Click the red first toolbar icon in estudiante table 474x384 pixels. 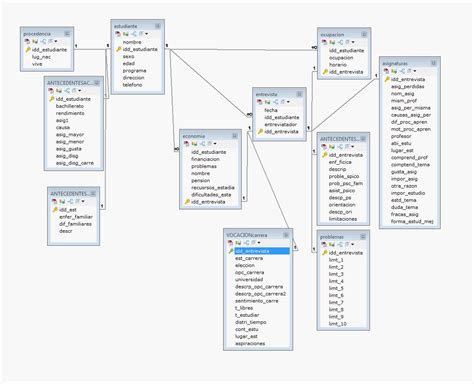click(118, 34)
